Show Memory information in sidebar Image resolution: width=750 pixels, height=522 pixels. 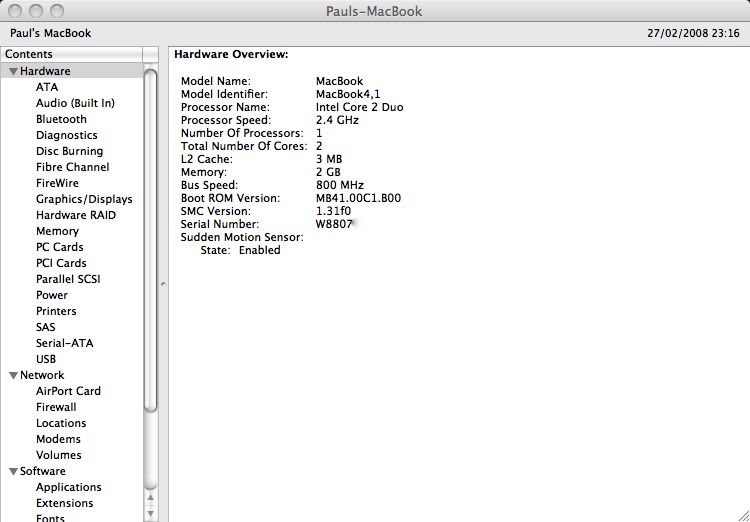coord(57,231)
